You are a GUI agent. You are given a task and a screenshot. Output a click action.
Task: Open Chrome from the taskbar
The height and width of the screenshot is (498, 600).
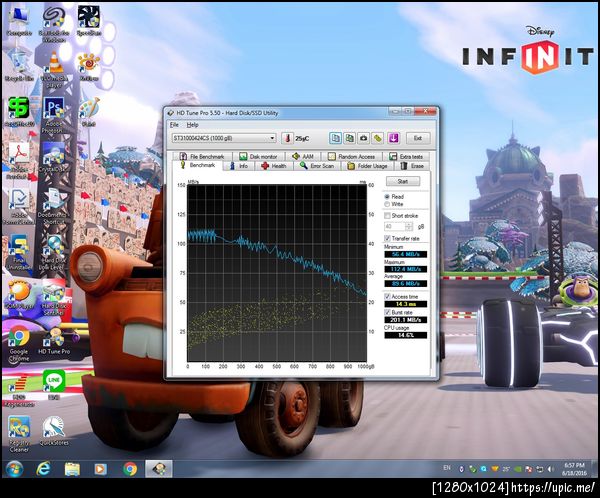(x=130, y=469)
